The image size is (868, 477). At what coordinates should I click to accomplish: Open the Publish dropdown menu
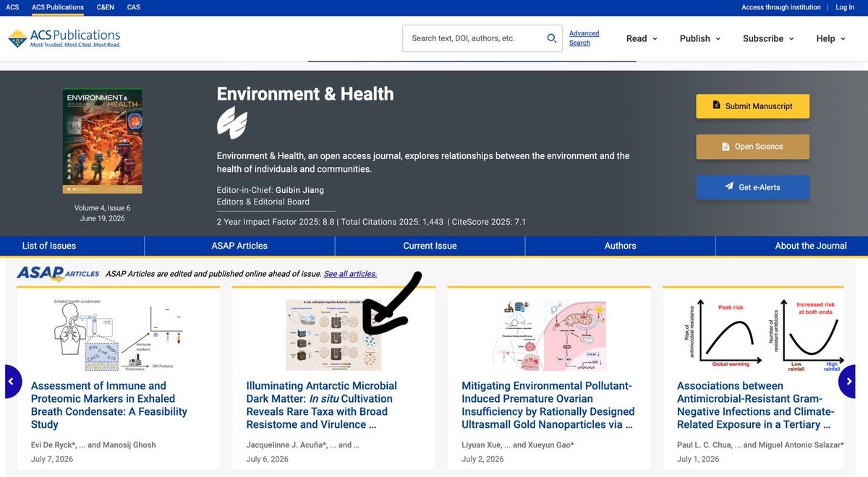700,38
